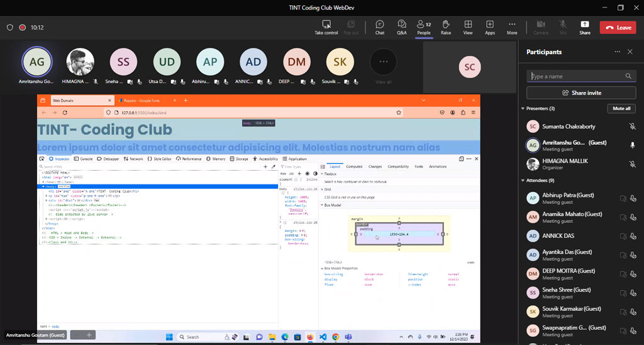
Task: Expand the p id="two" node in Inspector
Action: click(x=47, y=196)
